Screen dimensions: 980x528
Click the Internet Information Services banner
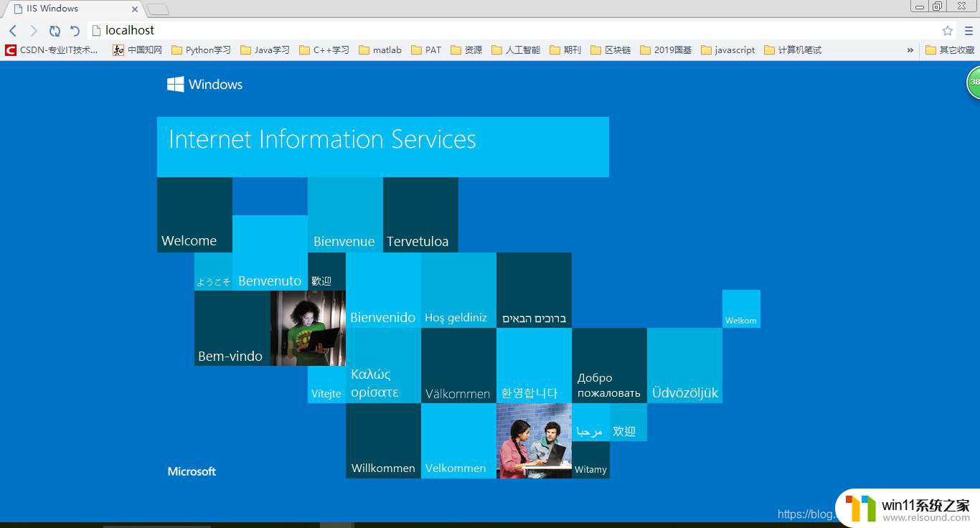[x=383, y=147]
